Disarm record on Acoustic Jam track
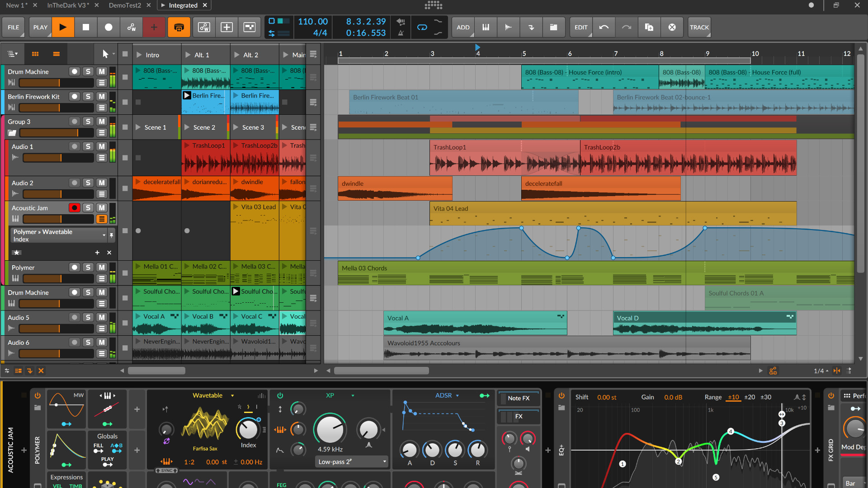This screenshot has height=488, width=868. coord(75,207)
